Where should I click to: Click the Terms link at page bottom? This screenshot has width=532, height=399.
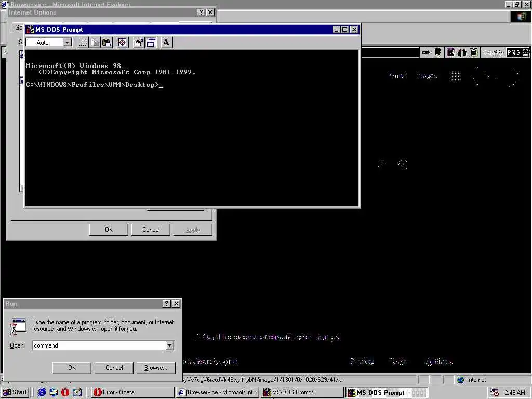[x=398, y=362]
